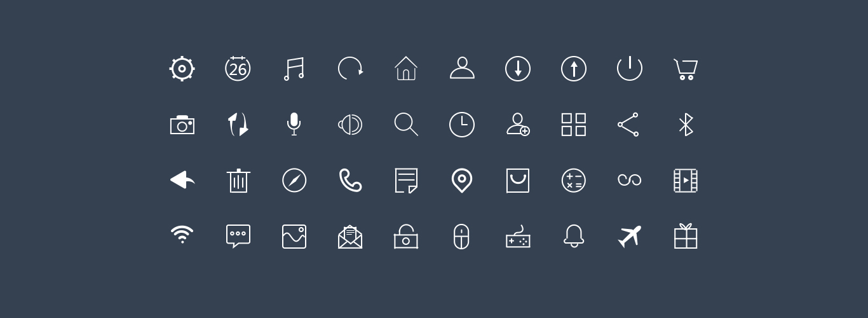The width and height of the screenshot is (868, 318).
Task: Tap the Wi-Fi signal icon
Action: (182, 235)
